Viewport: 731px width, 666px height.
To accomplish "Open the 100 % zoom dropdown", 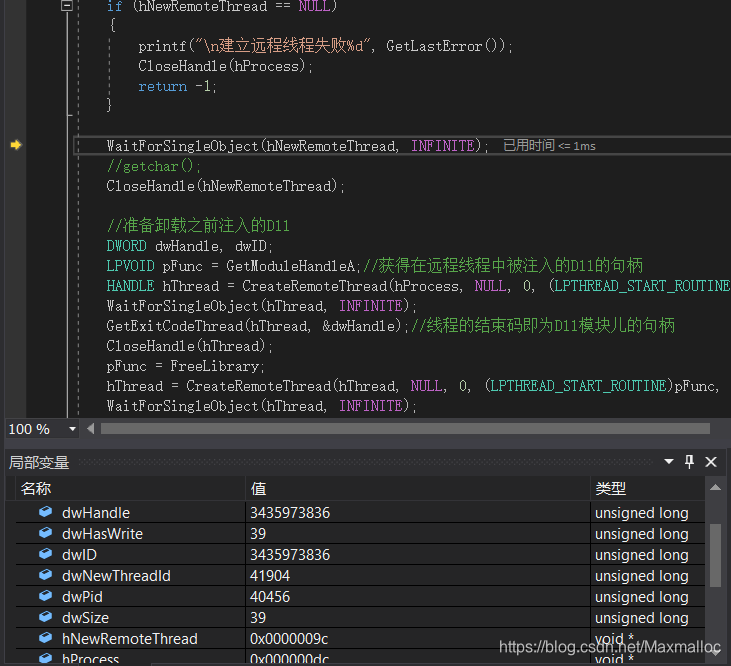I will click(x=72, y=429).
